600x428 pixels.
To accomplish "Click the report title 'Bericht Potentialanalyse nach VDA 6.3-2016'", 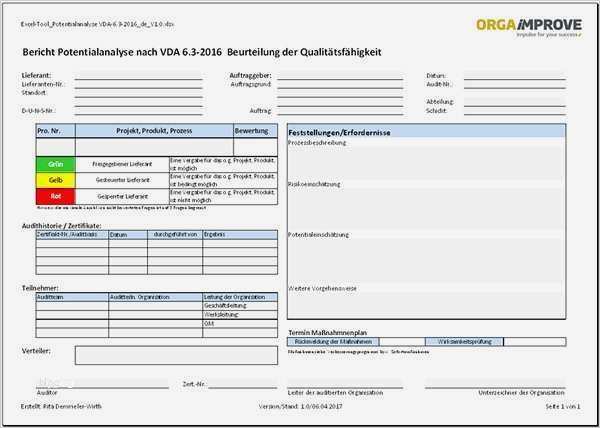I will 122,52.
